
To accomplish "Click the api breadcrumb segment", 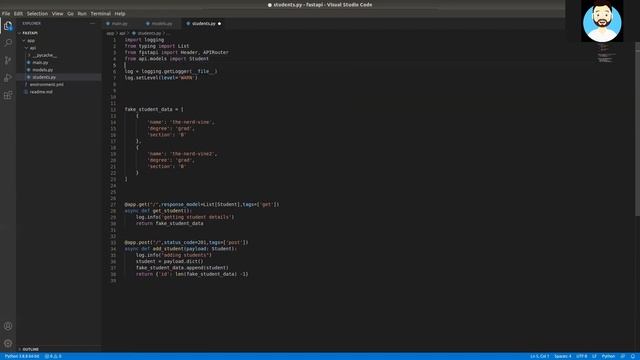I will pyautogui.click(x=122, y=33).
